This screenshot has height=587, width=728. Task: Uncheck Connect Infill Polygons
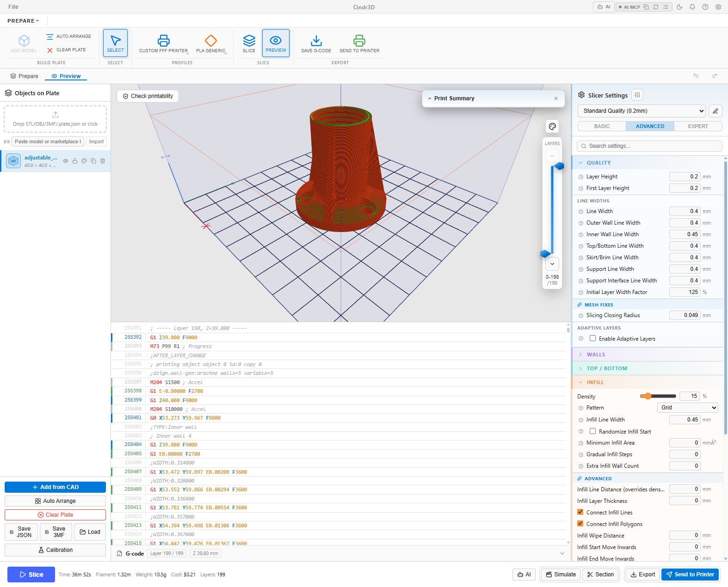[x=580, y=524]
